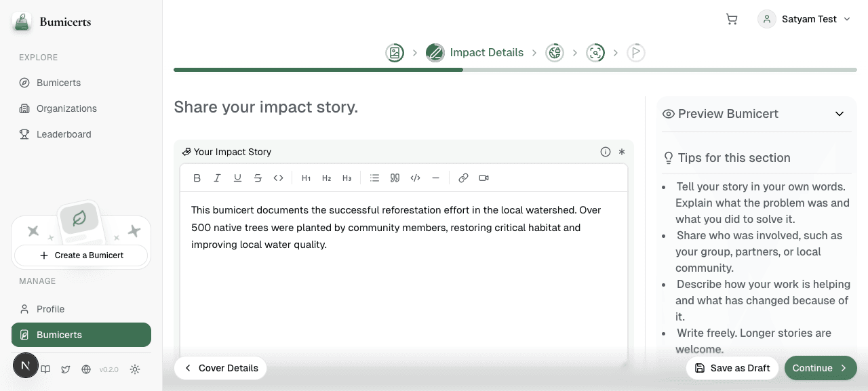
Task: Insert a bullet list
Action: point(374,178)
